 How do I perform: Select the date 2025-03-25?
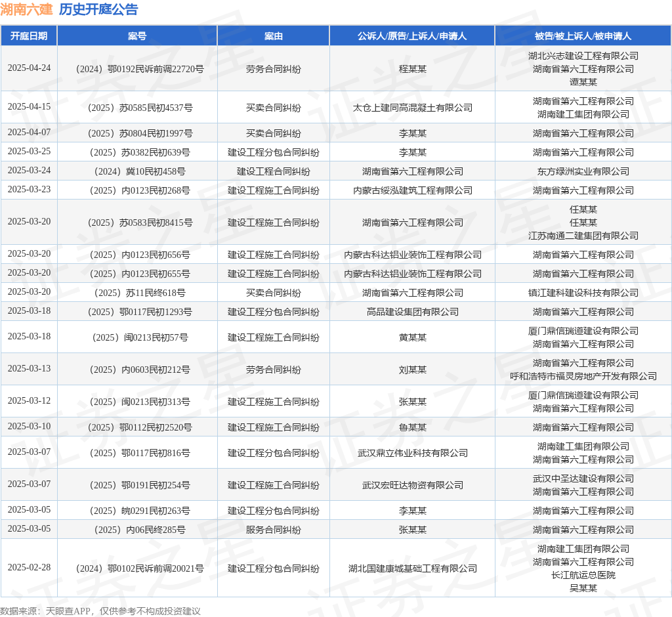tap(29, 152)
